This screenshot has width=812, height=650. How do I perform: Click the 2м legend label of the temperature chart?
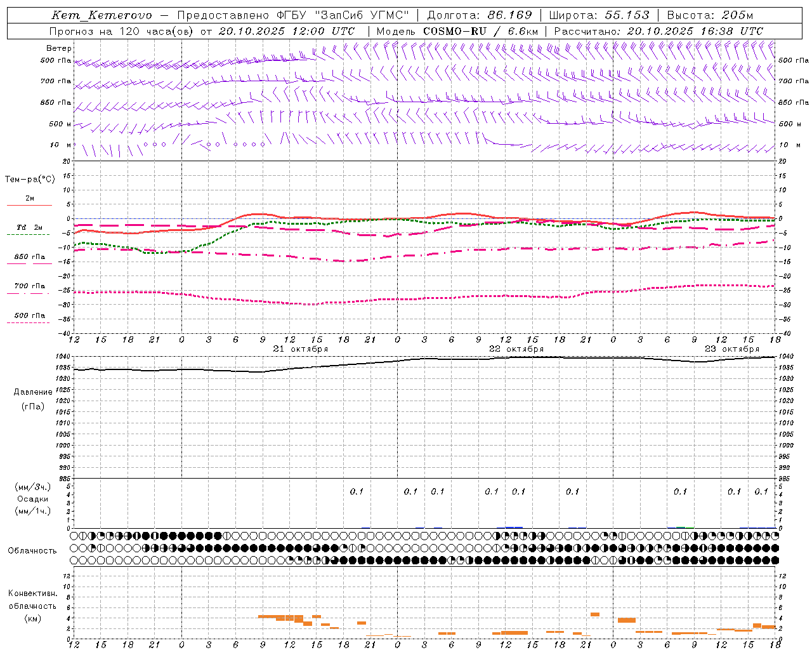pyautogui.click(x=30, y=198)
